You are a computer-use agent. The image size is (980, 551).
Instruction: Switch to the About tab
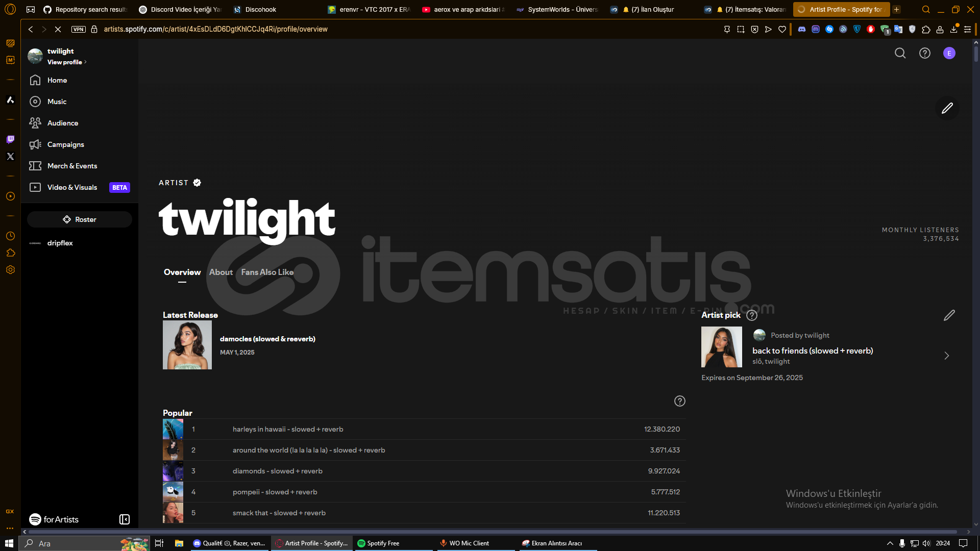[x=220, y=272]
